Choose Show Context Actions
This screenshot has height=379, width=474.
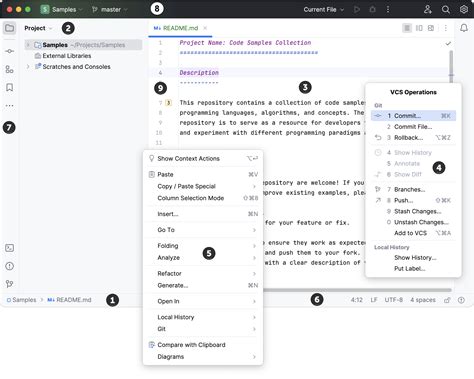point(203,158)
